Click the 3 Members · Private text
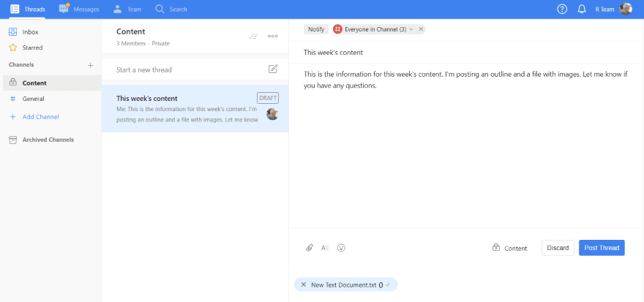 click(143, 43)
